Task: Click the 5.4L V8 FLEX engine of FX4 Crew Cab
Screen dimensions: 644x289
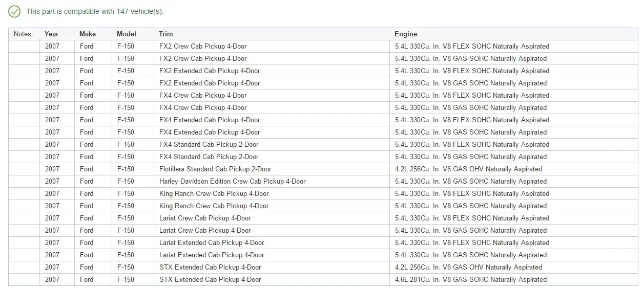Action: pos(472,95)
